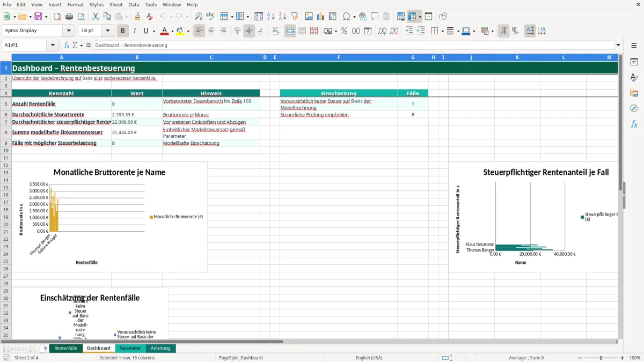Export directly as PDF
This screenshot has height=362, width=644.
coord(57,17)
